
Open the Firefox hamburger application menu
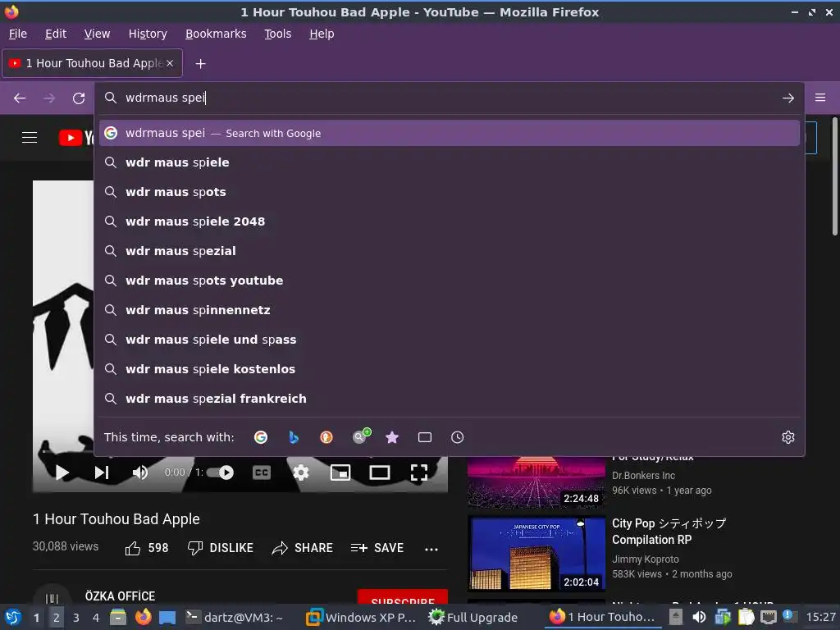820,98
